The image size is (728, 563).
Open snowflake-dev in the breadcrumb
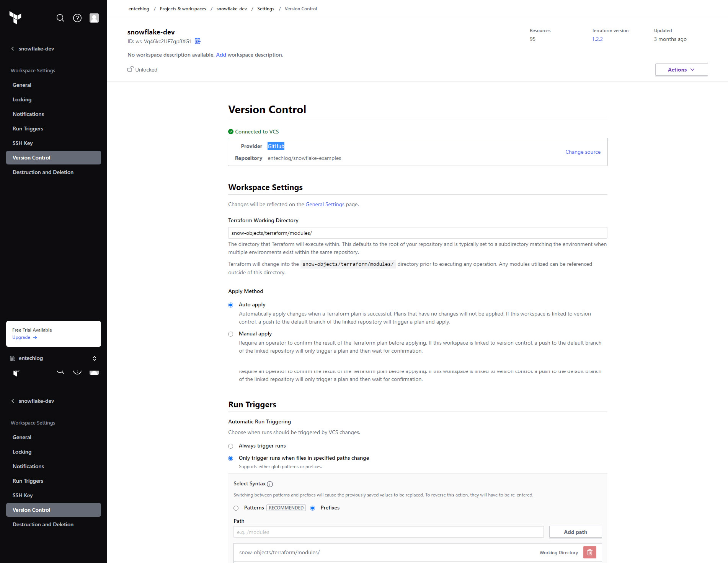click(x=232, y=8)
